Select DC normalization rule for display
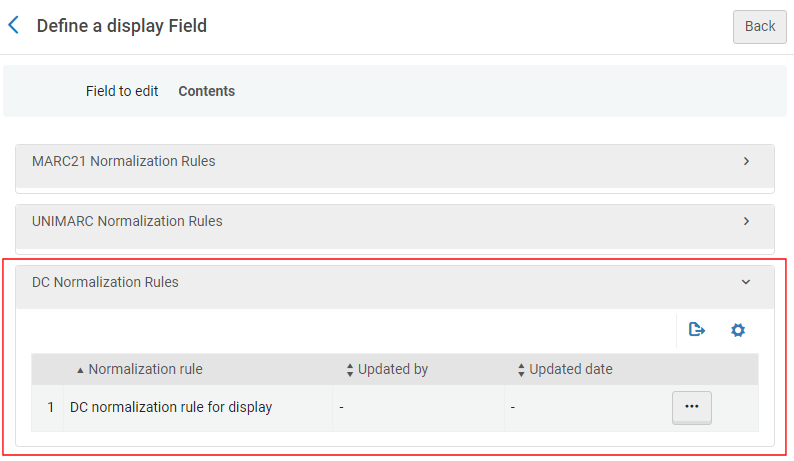 point(171,407)
